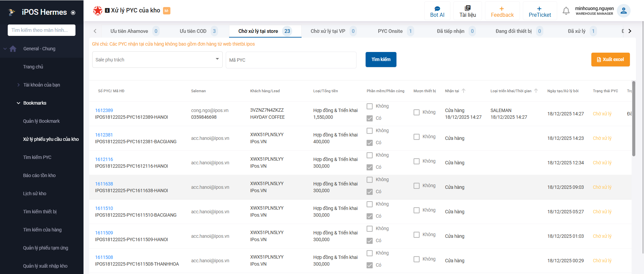Open Tài liệu documents

[468, 11]
